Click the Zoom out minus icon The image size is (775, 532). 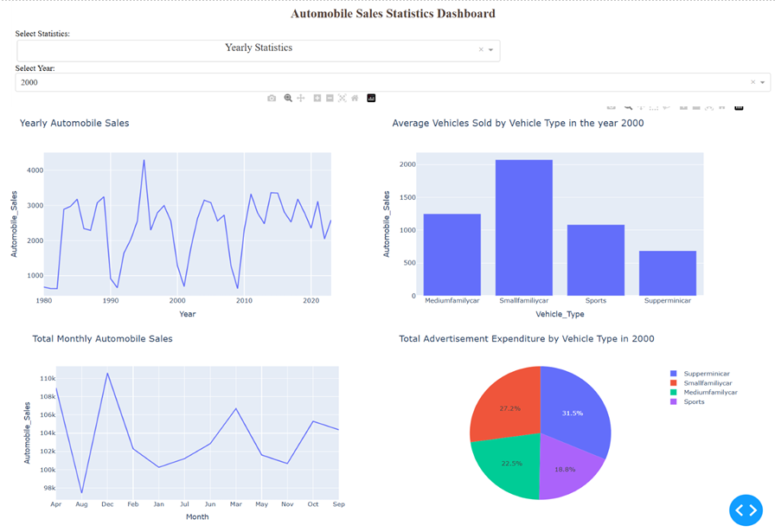pos(330,99)
